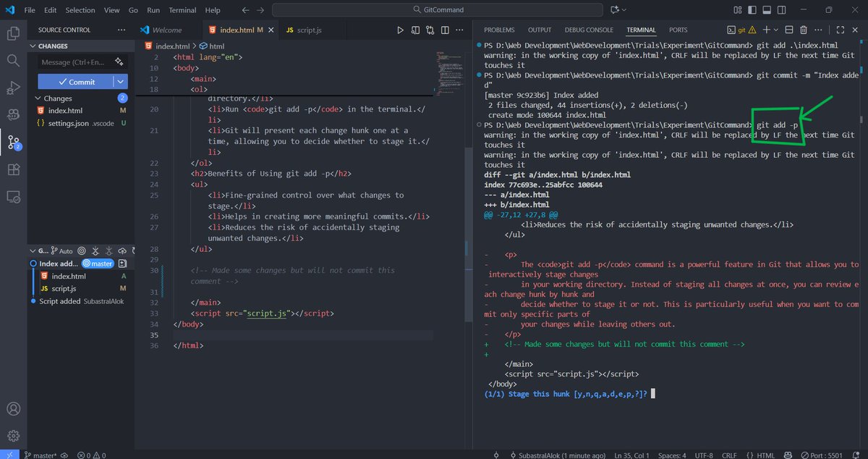This screenshot has height=459, width=868.
Task: Select the master branch in status bar
Action: coord(41,455)
